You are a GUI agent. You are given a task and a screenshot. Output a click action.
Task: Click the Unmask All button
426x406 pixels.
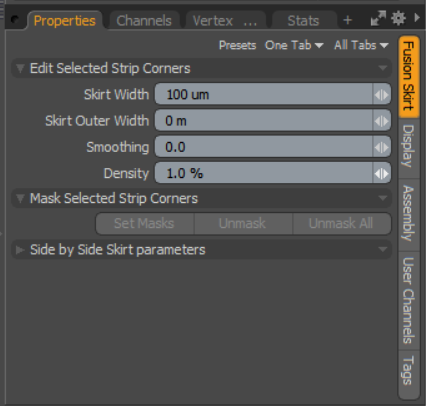click(341, 224)
